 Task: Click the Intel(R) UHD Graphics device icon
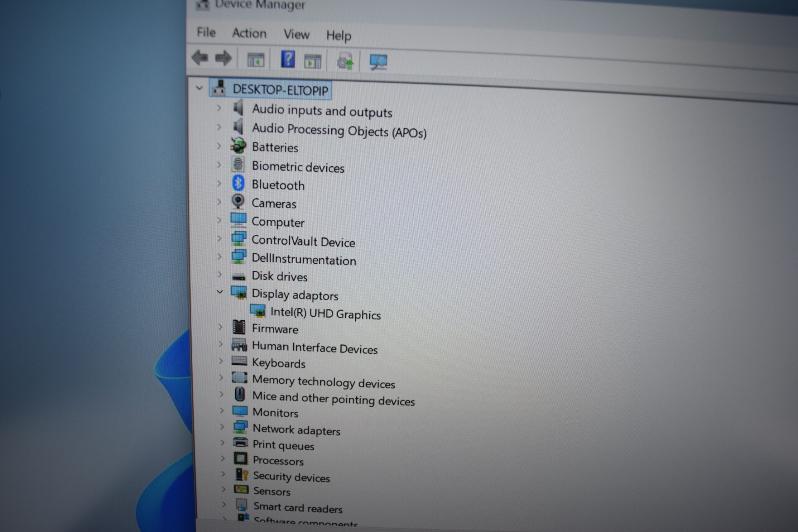click(x=258, y=310)
